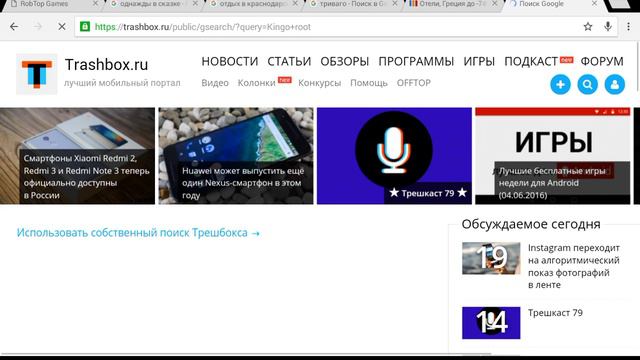The width and height of the screenshot is (640, 360).
Task: Close the 'Отели, Греция' tab
Action: [494, 4]
